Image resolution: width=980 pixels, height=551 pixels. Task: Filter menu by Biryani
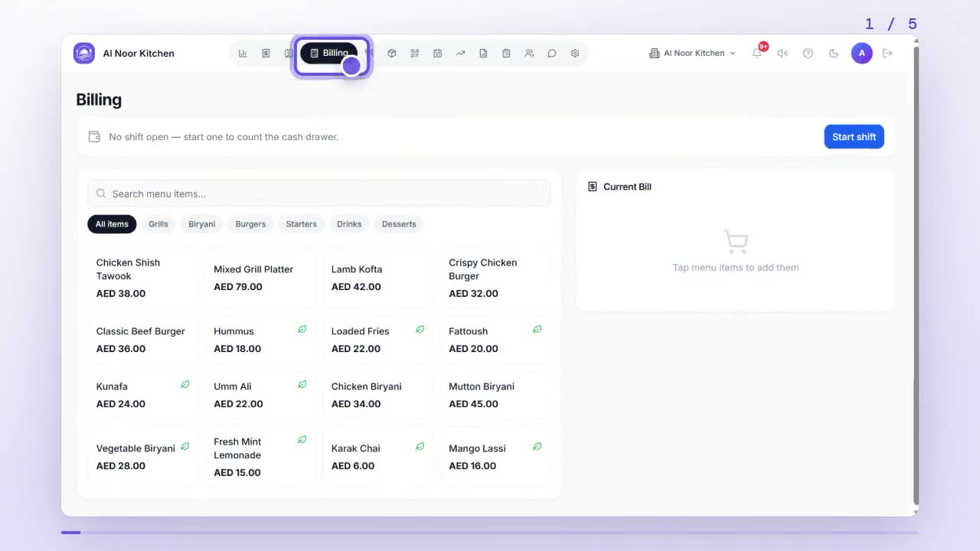[x=202, y=224]
